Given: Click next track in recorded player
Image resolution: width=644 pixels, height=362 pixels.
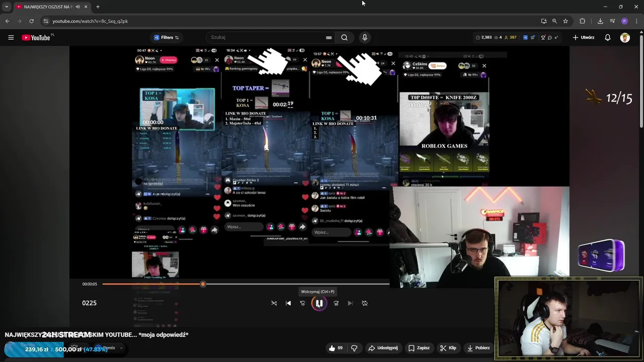Looking at the screenshot, I should pos(350,303).
